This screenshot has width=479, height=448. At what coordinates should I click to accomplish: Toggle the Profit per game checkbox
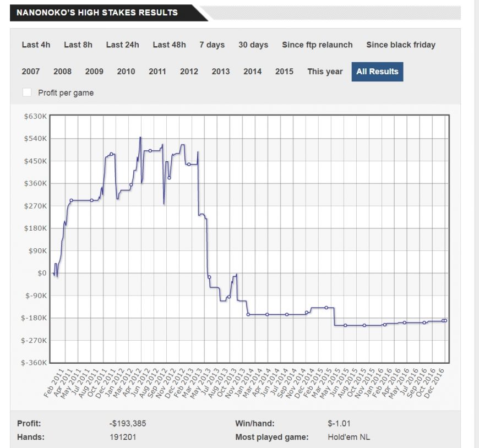click(26, 92)
